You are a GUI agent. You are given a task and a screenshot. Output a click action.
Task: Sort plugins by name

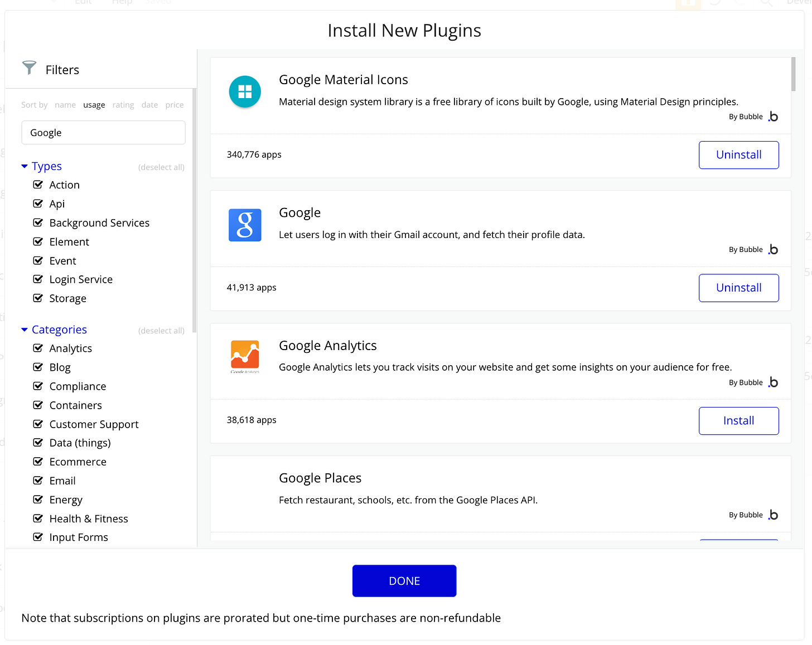[65, 105]
